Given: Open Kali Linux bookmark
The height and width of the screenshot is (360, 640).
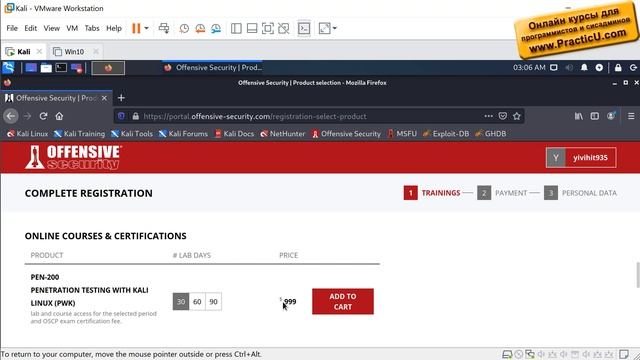Looking at the screenshot, I should point(27,133).
